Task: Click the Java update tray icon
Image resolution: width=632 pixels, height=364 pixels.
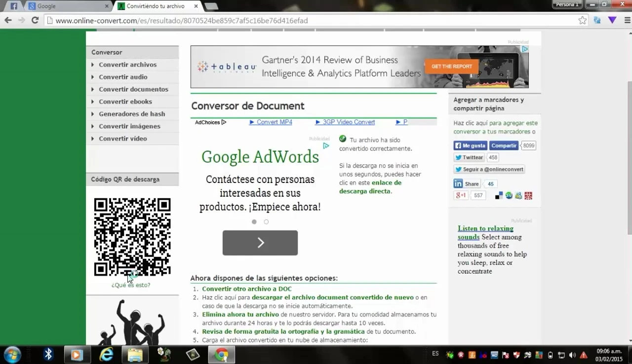Action: [x=472, y=355]
